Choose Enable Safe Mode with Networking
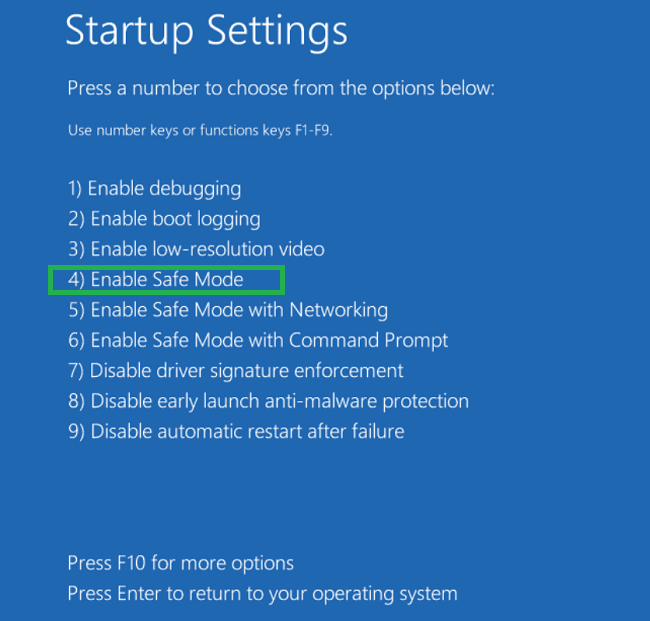 (228, 310)
